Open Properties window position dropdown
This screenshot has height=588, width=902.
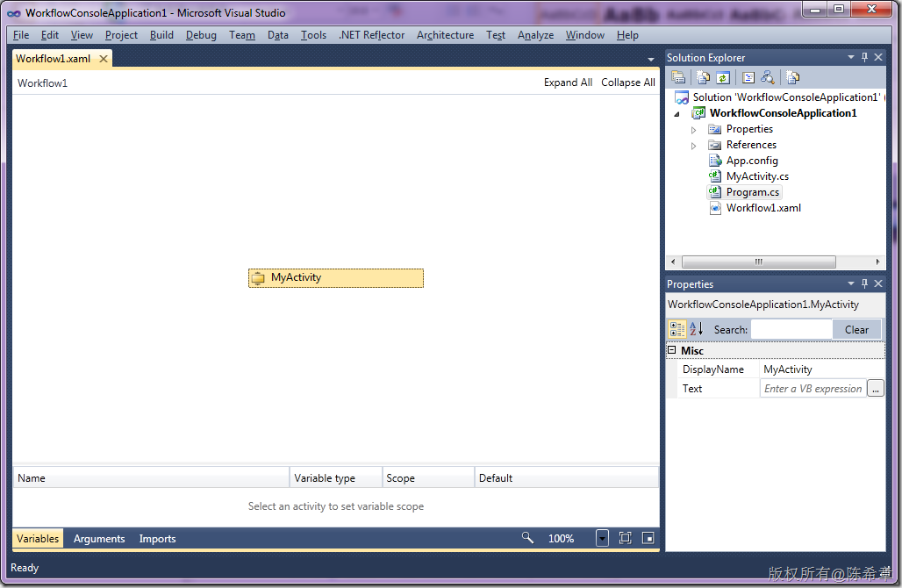(851, 283)
